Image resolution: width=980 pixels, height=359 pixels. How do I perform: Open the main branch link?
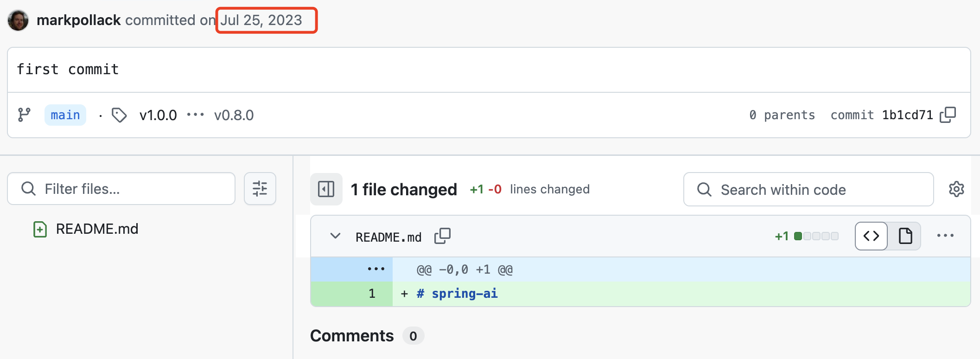pyautogui.click(x=65, y=115)
